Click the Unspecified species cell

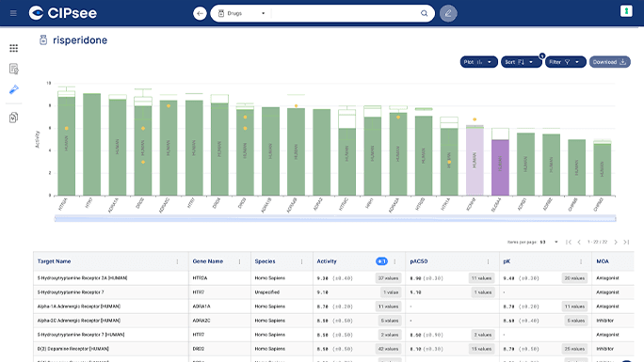267,292
